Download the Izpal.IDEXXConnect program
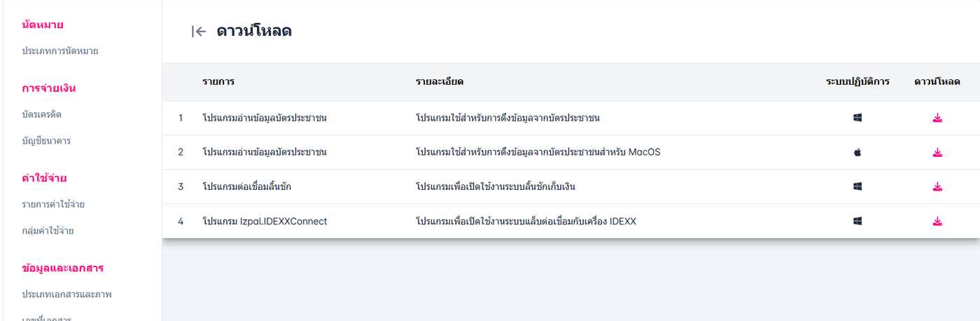 [937, 221]
